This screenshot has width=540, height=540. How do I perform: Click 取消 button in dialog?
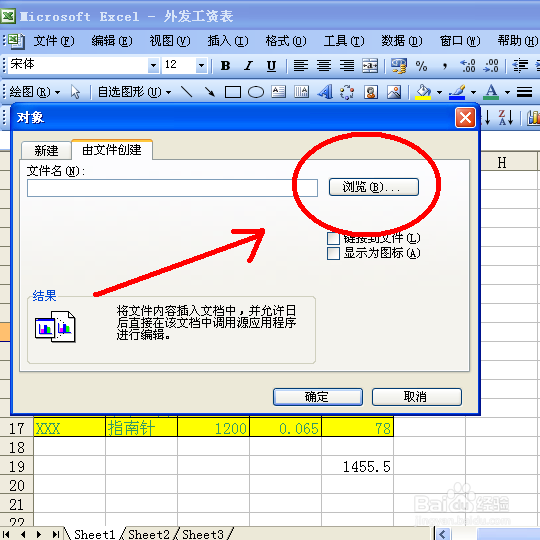click(x=417, y=397)
